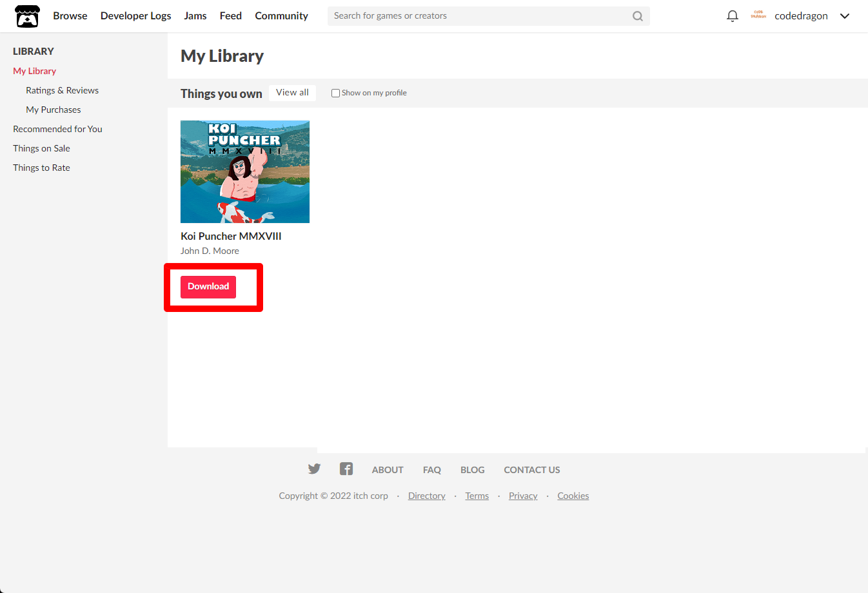Open the Cookies footer link
Viewport: 868px width, 593px height.
[573, 496]
